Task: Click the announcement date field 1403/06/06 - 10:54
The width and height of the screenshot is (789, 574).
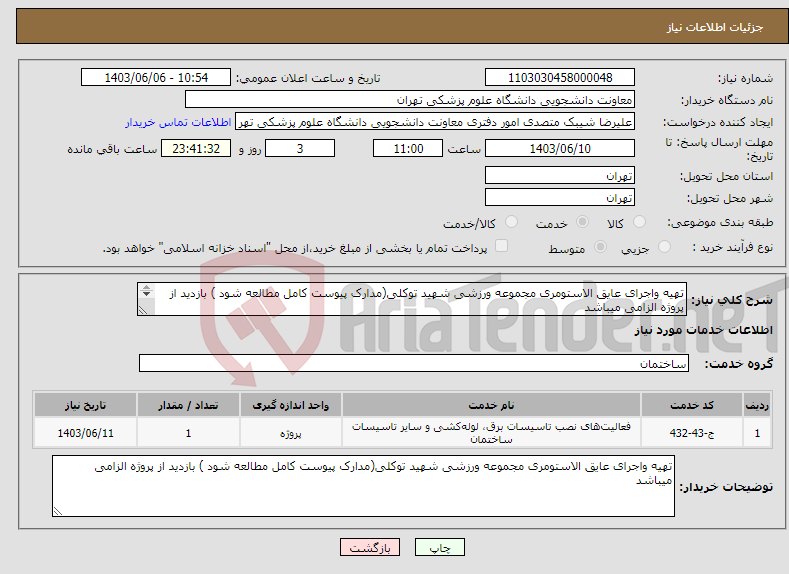Action: point(156,77)
